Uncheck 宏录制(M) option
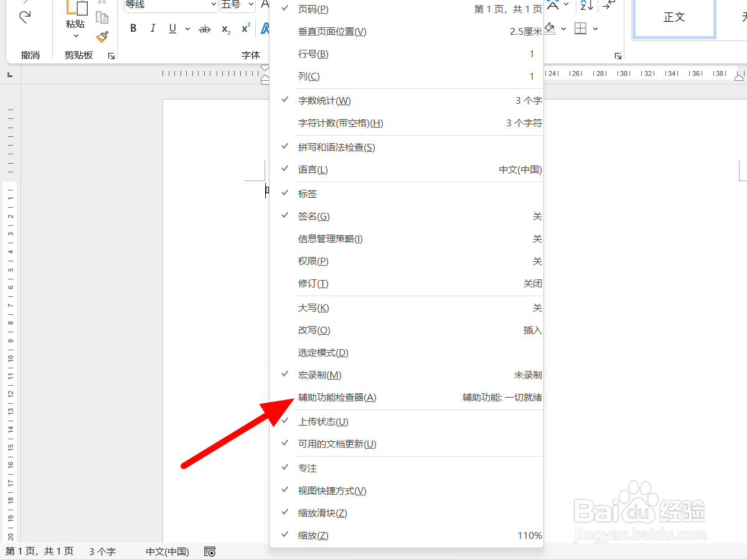 pos(406,375)
